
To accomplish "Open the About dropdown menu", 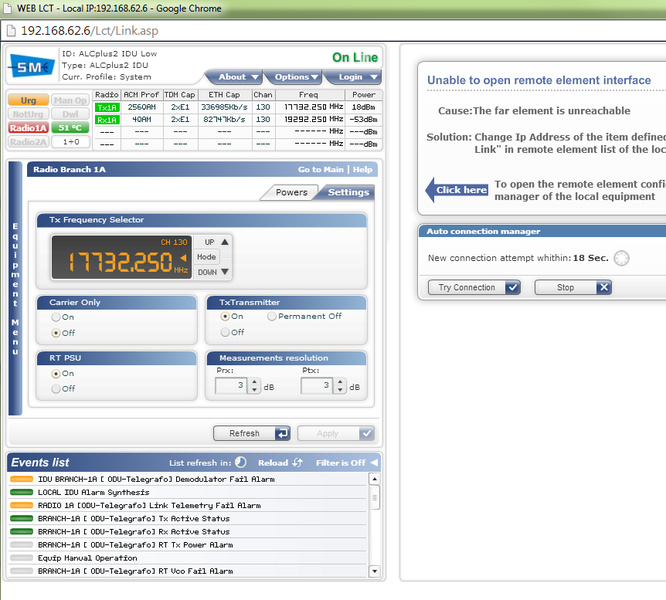I will click(x=235, y=77).
